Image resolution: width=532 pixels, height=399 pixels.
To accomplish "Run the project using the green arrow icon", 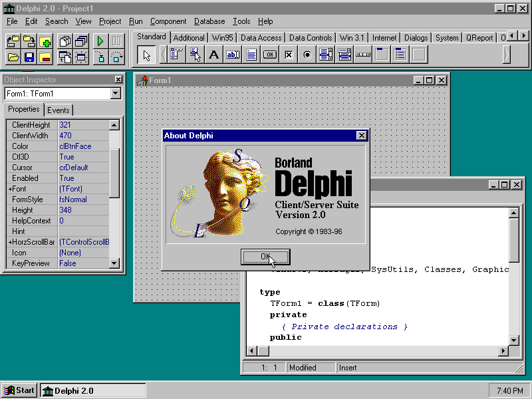I will click(100, 41).
